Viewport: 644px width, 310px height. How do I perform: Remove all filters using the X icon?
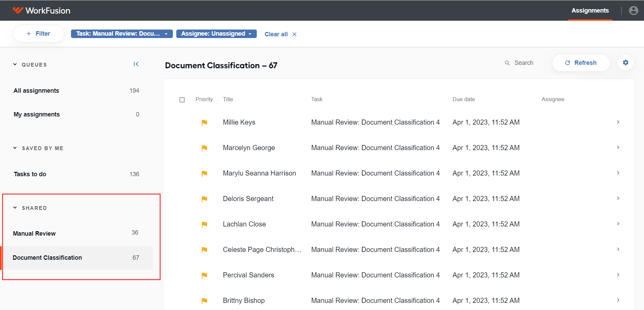pos(294,34)
